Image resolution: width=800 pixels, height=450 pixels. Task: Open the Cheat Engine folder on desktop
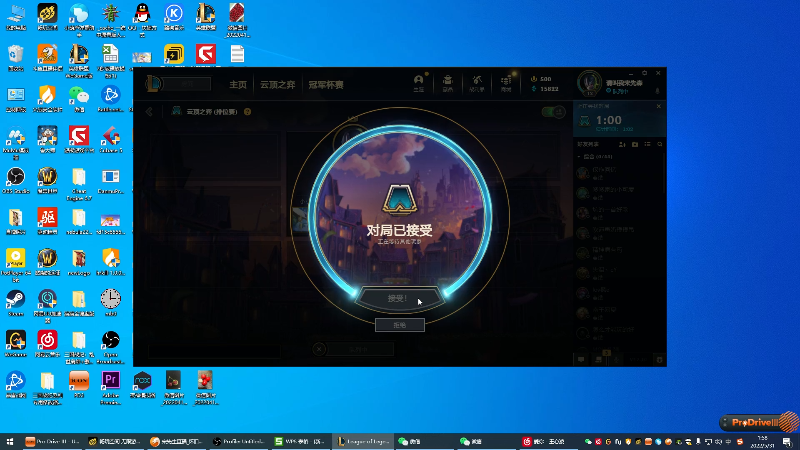click(79, 184)
